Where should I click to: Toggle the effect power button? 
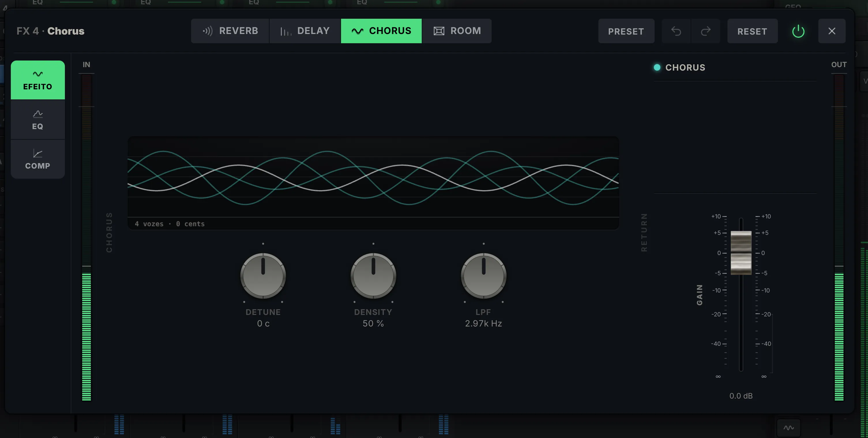click(798, 31)
